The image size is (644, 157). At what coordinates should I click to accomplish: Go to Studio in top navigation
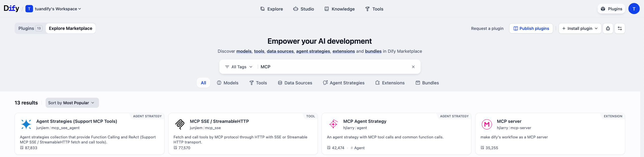[x=303, y=9]
